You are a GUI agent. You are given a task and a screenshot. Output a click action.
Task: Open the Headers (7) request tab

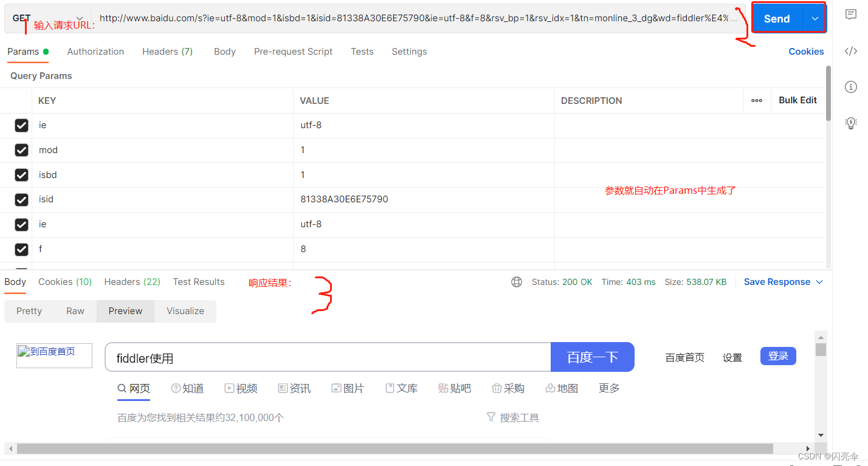tap(167, 52)
